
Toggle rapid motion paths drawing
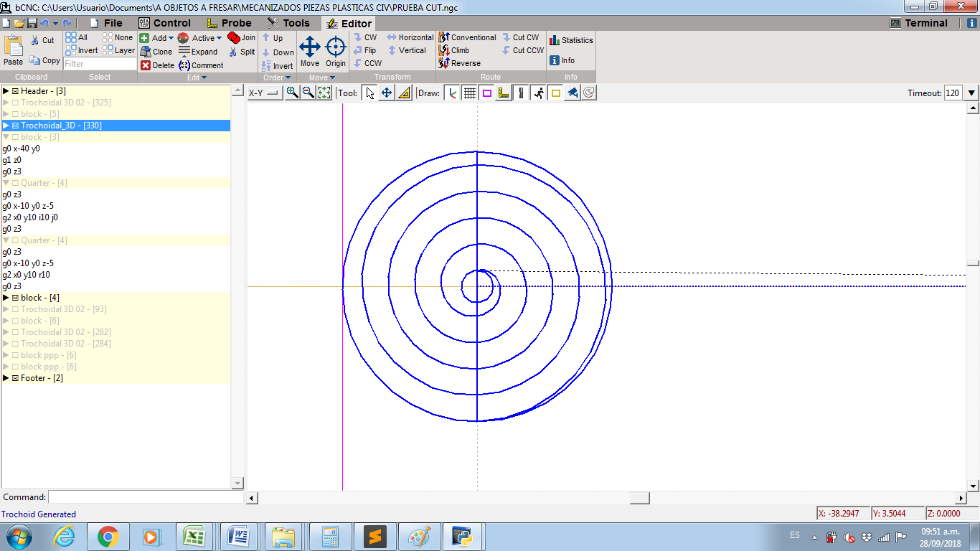(x=538, y=93)
